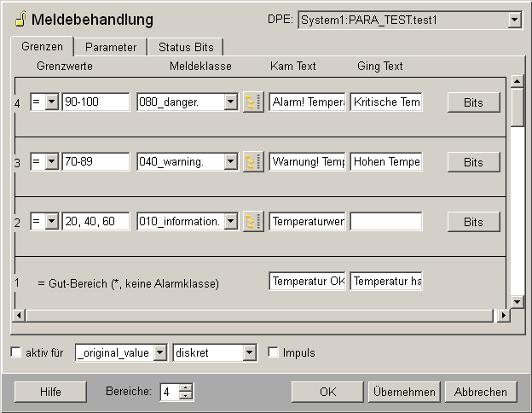532x413 pixels.
Task: Open the DPE dropdown list
Action: tap(514, 20)
